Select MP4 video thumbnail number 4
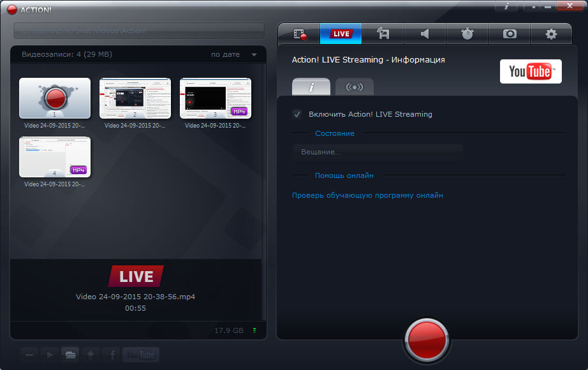The height and width of the screenshot is (370, 588). [55, 157]
